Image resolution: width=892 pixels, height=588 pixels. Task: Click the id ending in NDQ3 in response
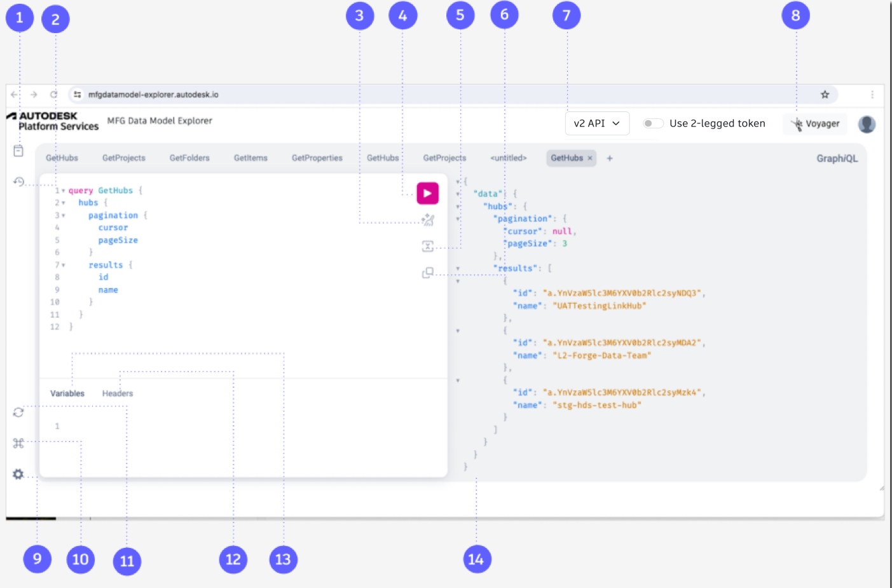click(x=622, y=293)
